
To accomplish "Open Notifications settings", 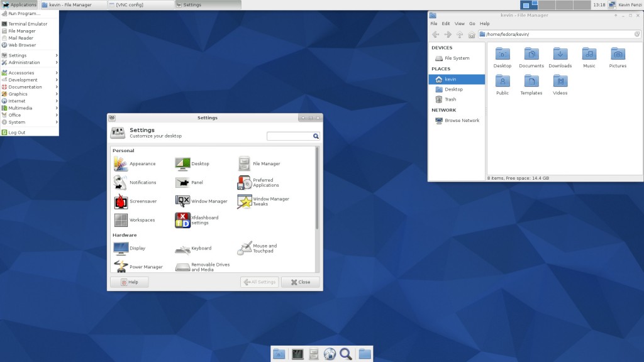I will click(x=133, y=182).
